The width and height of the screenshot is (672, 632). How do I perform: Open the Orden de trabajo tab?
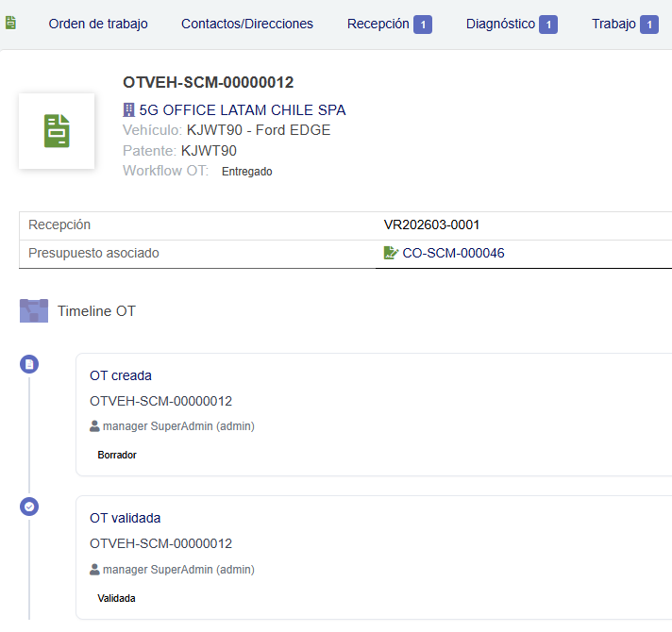click(x=98, y=24)
